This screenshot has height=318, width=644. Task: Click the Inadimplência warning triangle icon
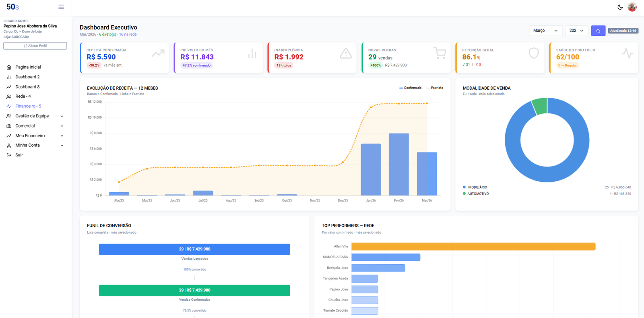[346, 53]
